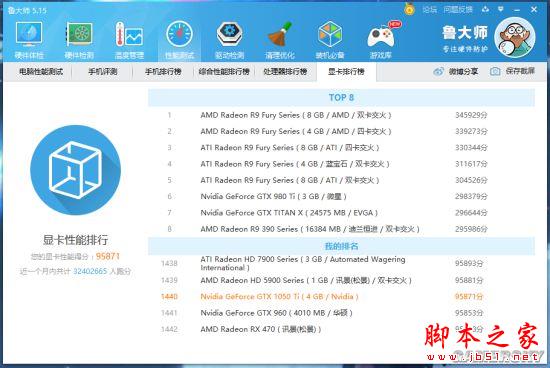Click the skin icon beside 问题反馈
The image size is (550, 368).
point(485,9)
